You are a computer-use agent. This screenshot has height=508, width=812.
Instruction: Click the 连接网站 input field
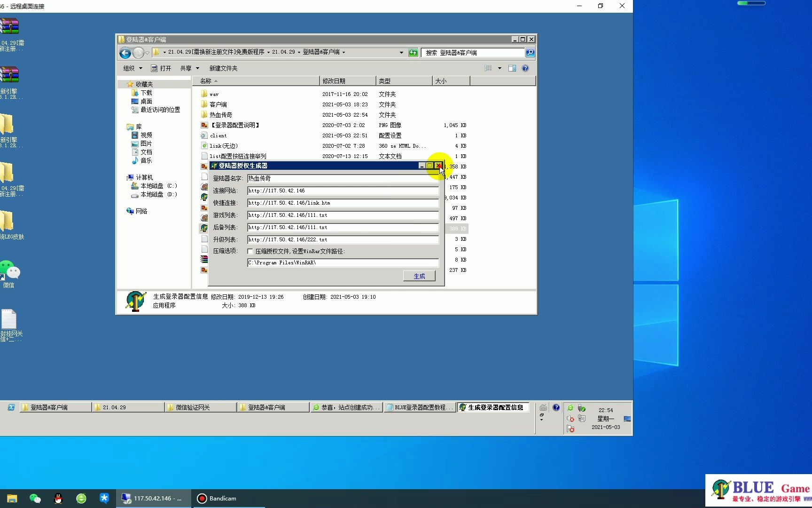click(343, 190)
